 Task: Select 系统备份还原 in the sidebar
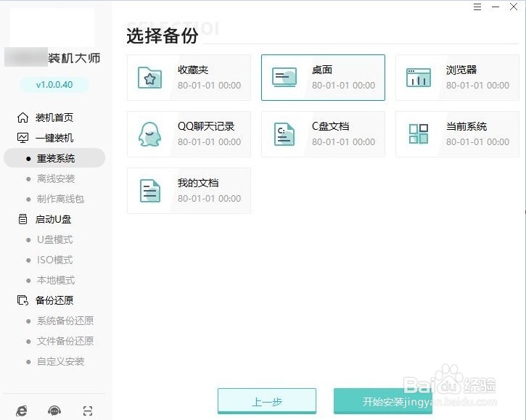[x=65, y=321]
